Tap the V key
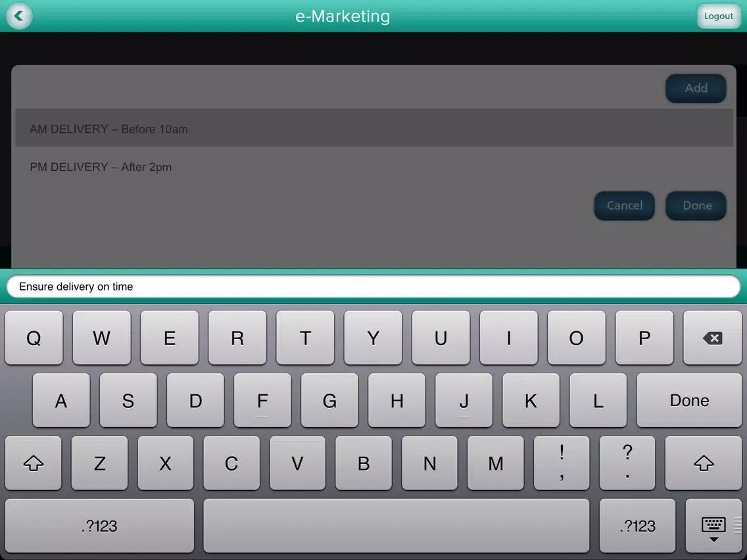The image size is (747, 560). tap(297, 463)
